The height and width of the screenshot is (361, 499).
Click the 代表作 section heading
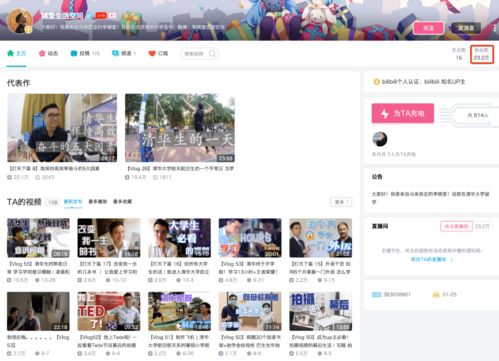tap(18, 83)
